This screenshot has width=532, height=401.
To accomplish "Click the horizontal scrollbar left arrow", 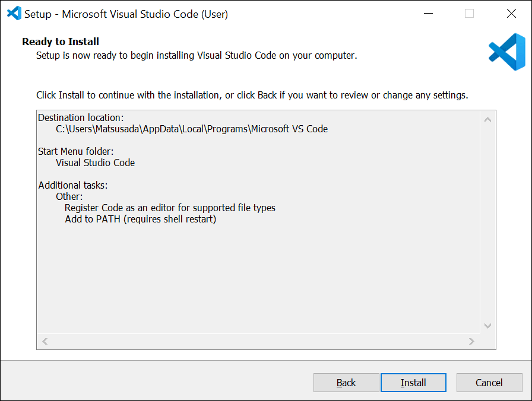I will click(x=44, y=341).
